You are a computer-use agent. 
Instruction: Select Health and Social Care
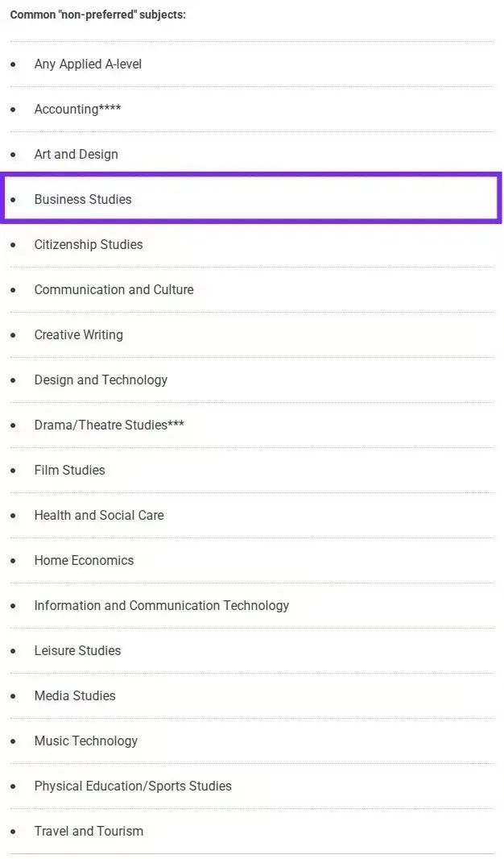click(x=99, y=515)
